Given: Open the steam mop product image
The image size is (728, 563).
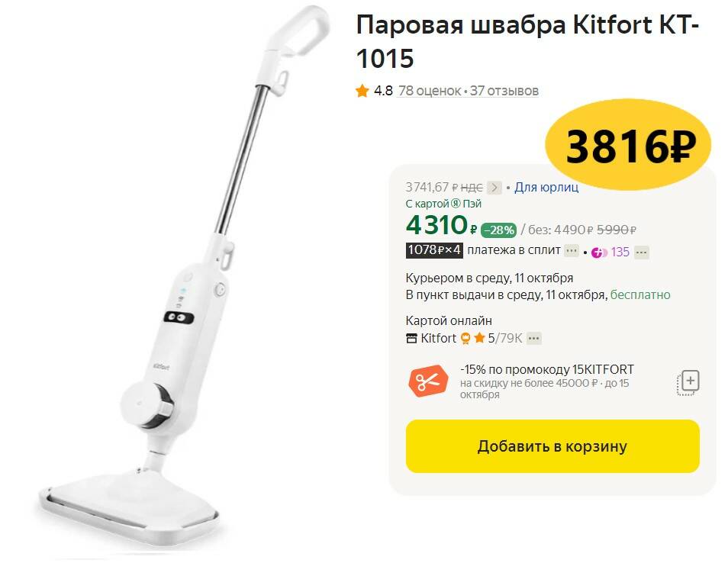Looking at the screenshot, I should click(183, 278).
